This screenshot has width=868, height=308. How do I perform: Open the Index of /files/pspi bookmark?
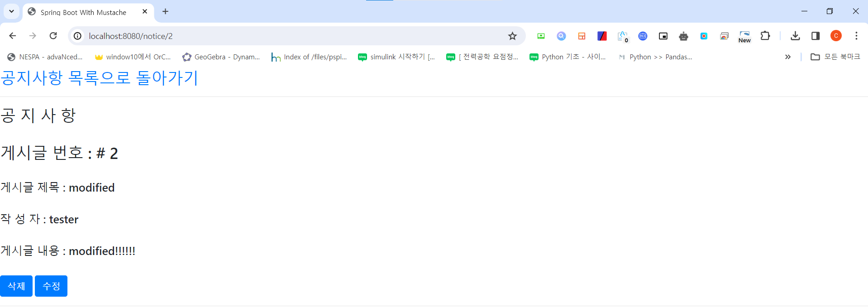pyautogui.click(x=309, y=57)
